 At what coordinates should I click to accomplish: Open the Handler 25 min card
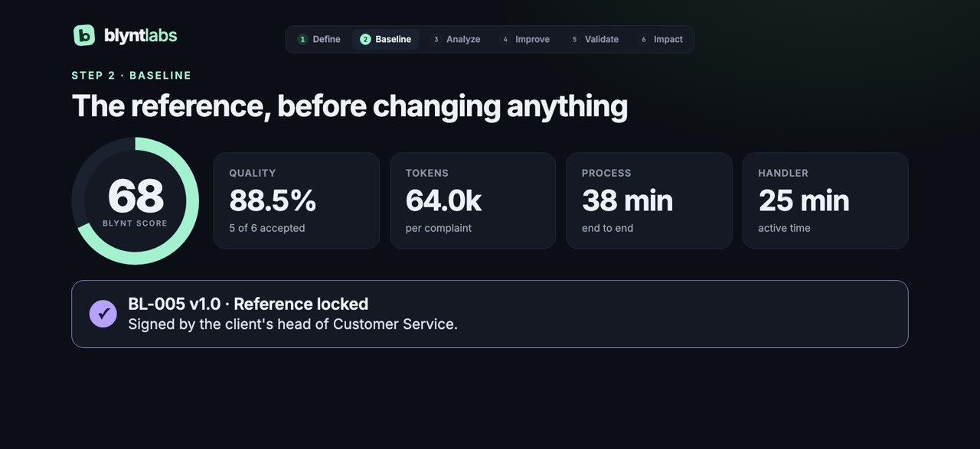pos(825,200)
